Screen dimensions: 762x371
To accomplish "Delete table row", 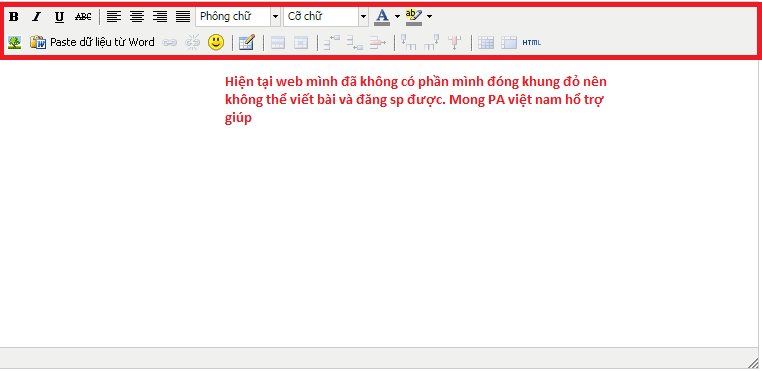I will (378, 43).
